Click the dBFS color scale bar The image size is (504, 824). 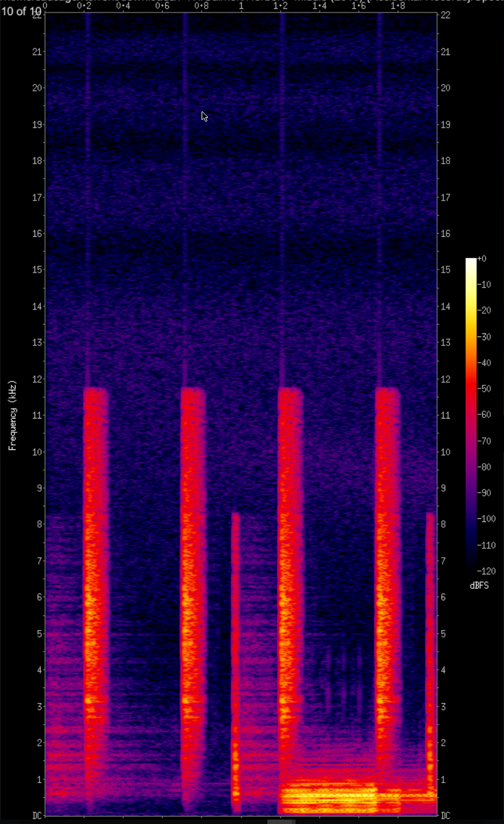pyautogui.click(x=471, y=414)
